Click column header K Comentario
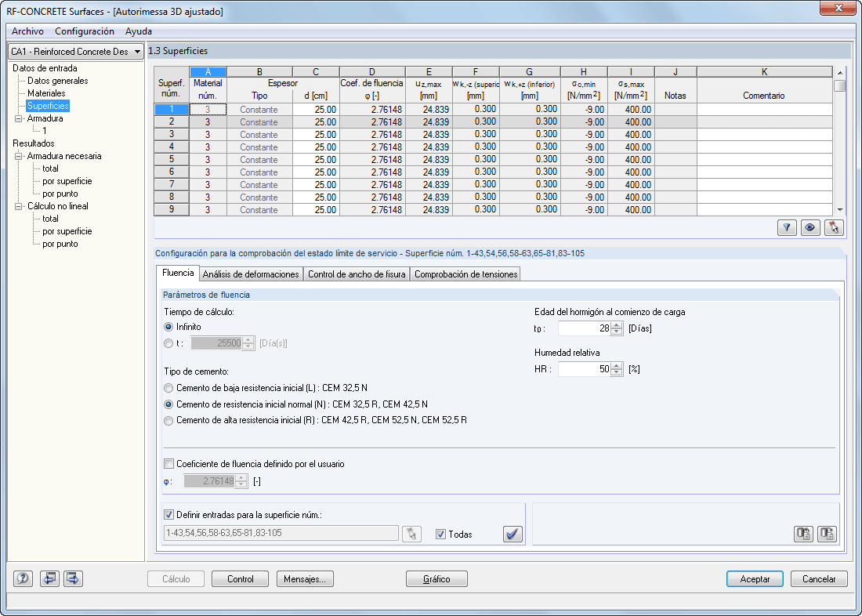862x616 pixels. coord(764,84)
